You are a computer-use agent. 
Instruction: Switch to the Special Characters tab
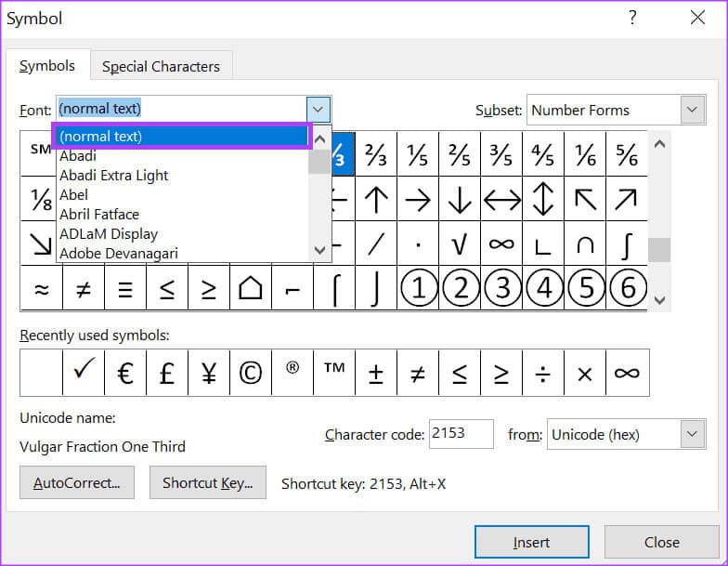[161, 66]
